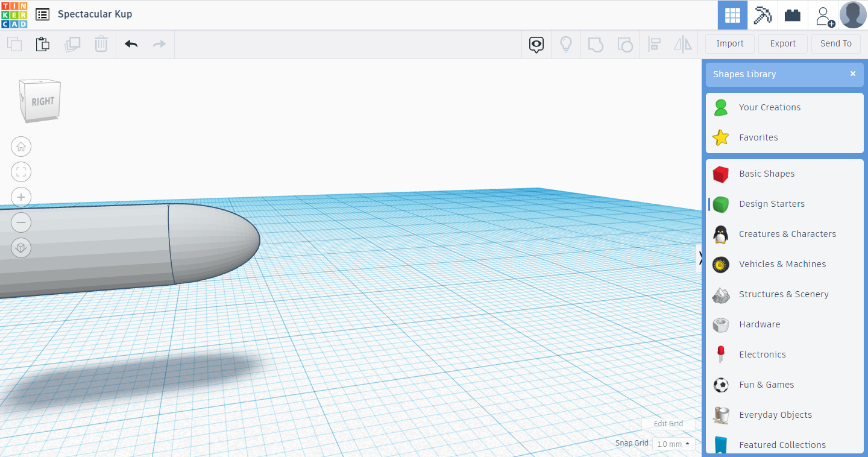Open the Shapes Library header
The image size is (868, 457).
pyautogui.click(x=785, y=74)
